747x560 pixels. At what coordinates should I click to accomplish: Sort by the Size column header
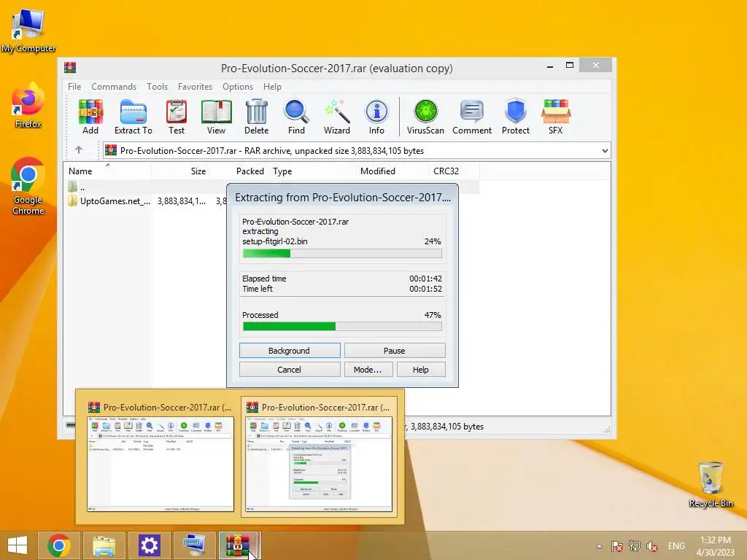click(181, 171)
